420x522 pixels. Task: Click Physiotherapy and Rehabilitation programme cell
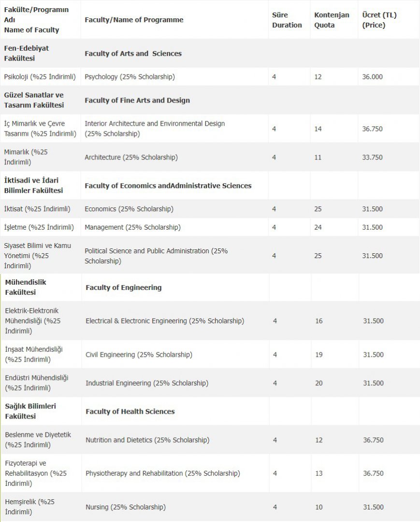click(x=163, y=474)
